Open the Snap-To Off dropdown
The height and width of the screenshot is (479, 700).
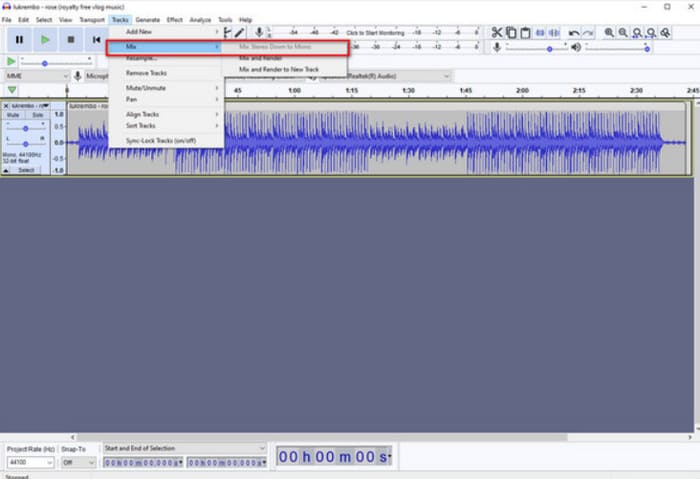point(78,462)
